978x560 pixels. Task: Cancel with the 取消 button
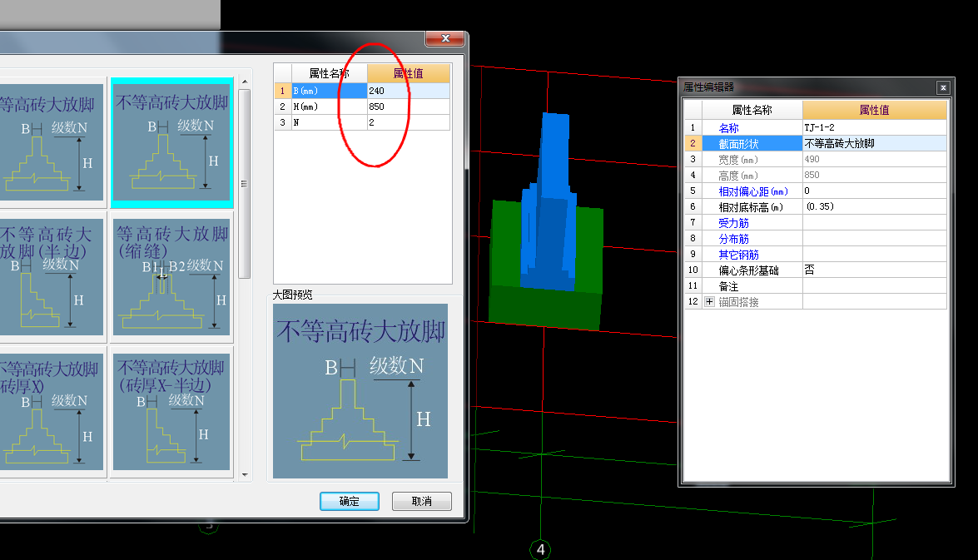(x=422, y=502)
